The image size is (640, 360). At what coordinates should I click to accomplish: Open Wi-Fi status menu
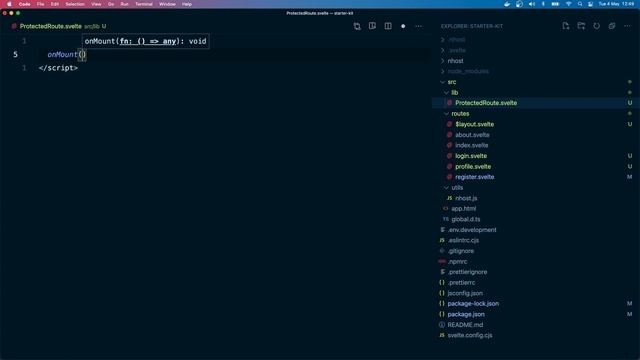568,4
